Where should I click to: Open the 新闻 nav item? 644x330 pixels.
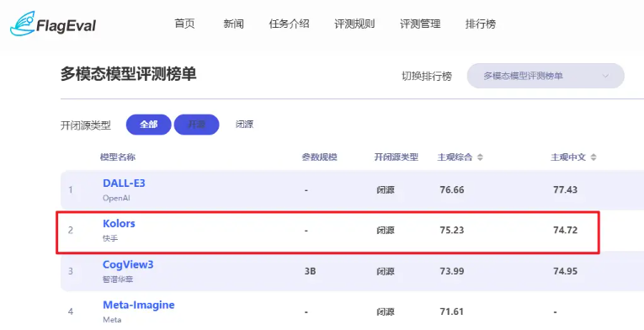pos(233,24)
